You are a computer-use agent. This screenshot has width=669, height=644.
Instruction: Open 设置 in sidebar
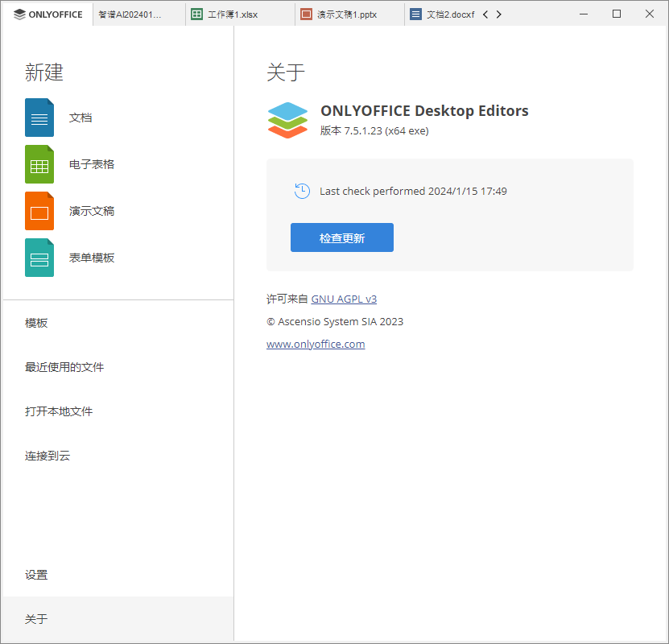point(118,575)
